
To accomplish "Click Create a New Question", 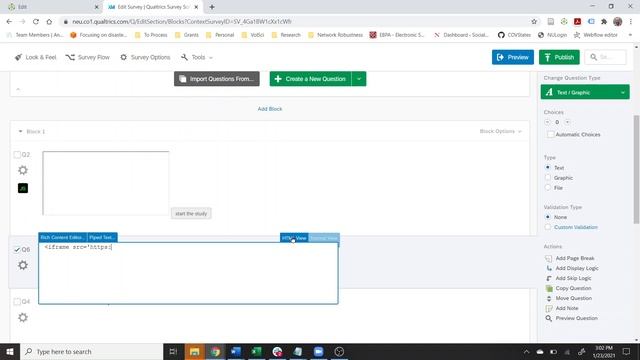I will 310,79.
